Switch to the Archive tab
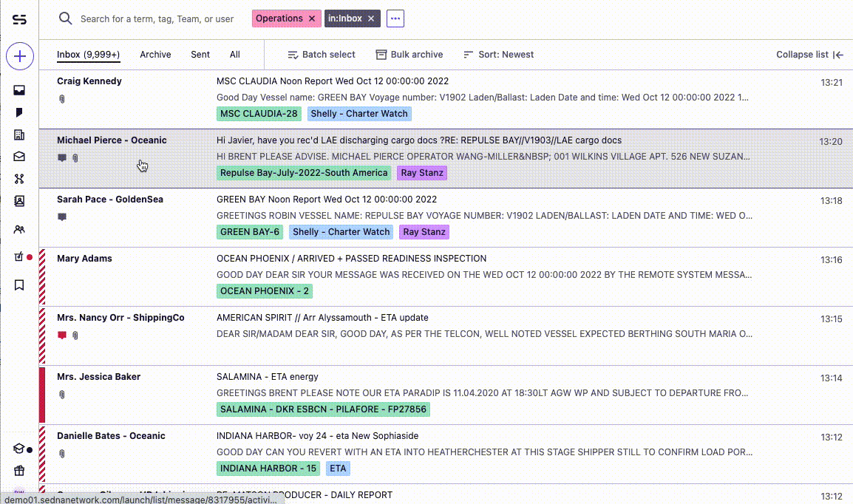853x504 pixels. click(155, 55)
